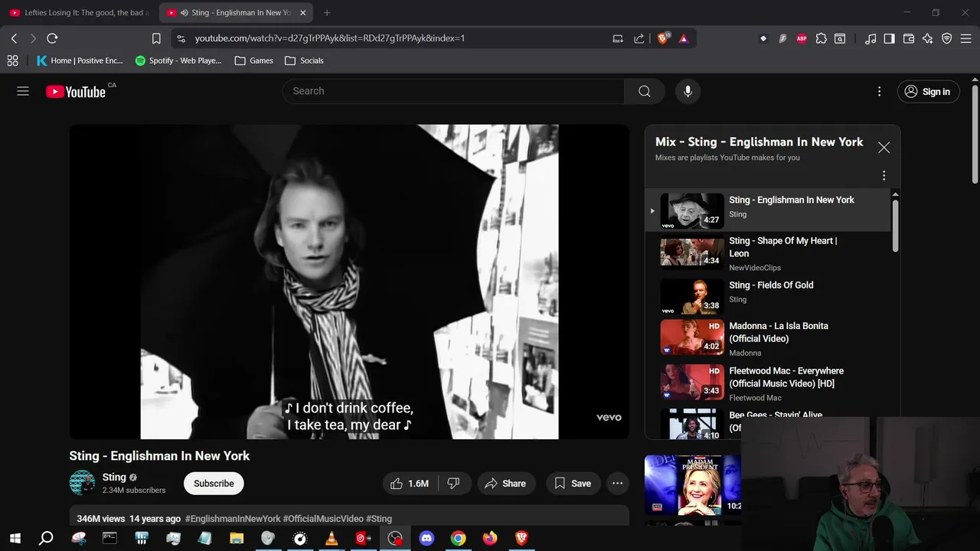The width and height of the screenshot is (980, 551).
Task: Go back to previous page
Action: pyautogui.click(x=14, y=38)
